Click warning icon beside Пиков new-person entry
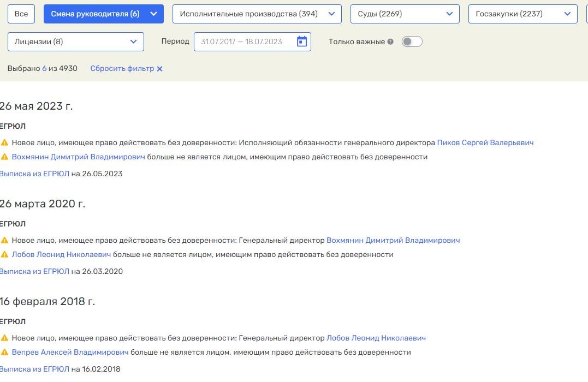The height and width of the screenshot is (382, 588). click(4, 143)
